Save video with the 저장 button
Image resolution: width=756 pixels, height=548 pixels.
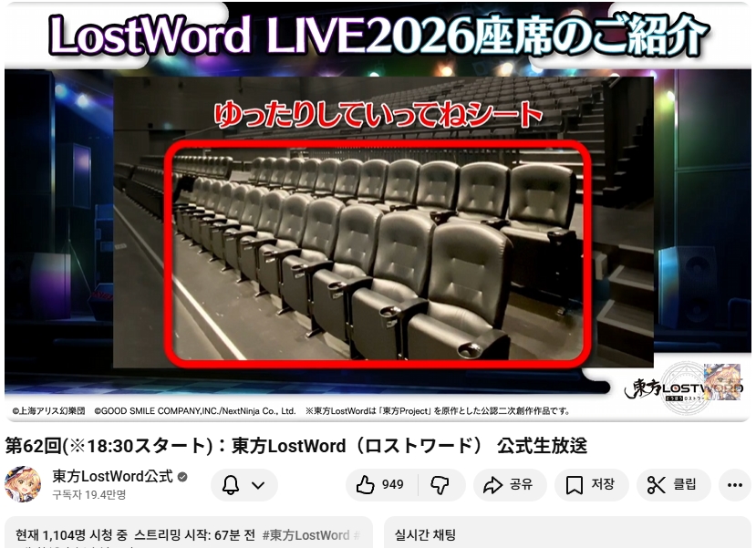pyautogui.click(x=591, y=485)
